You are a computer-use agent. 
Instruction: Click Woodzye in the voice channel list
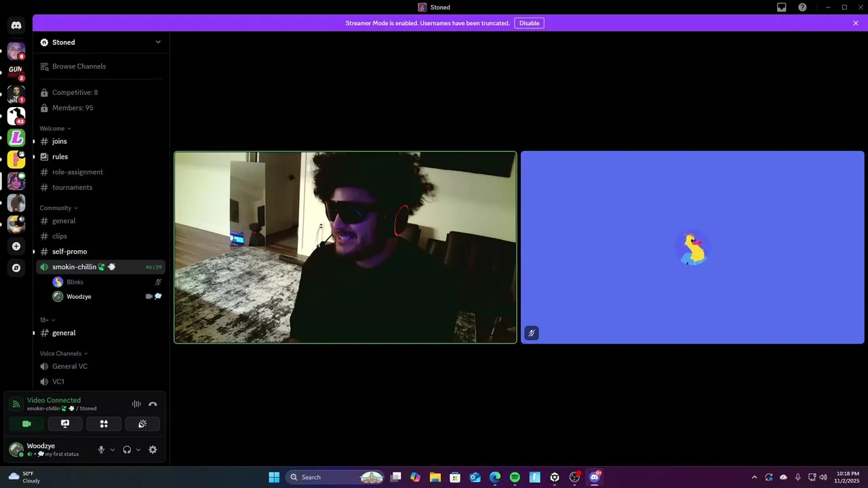click(108, 297)
